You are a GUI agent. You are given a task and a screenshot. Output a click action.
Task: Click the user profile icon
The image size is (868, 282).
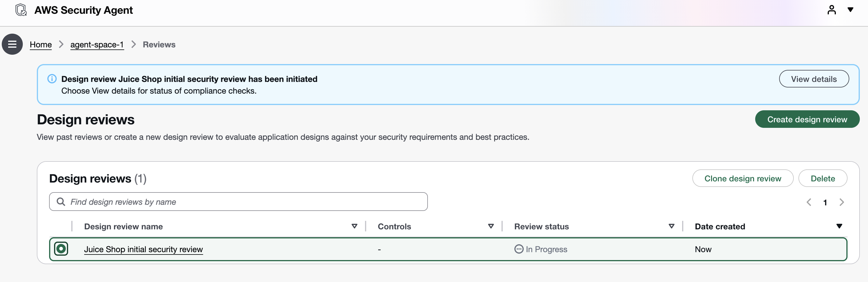(831, 10)
